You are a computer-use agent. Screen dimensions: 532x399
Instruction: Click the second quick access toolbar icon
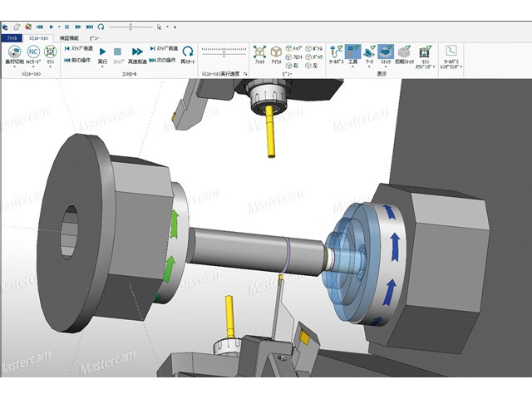17,27
